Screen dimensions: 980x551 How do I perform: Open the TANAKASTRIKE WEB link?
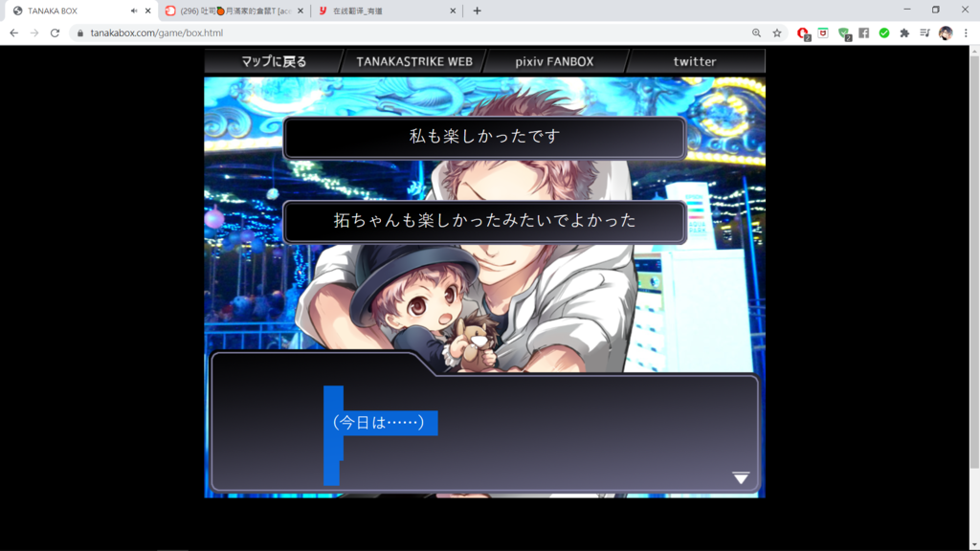[x=414, y=61]
